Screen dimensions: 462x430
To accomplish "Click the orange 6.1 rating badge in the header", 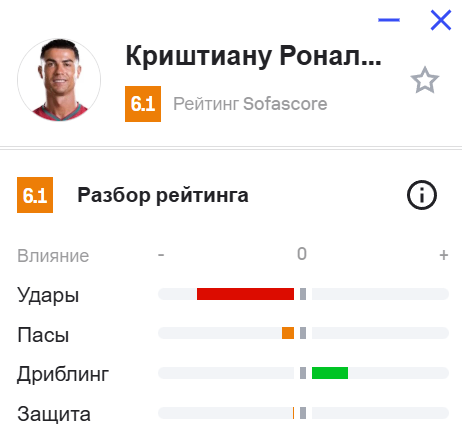I will point(143,104).
